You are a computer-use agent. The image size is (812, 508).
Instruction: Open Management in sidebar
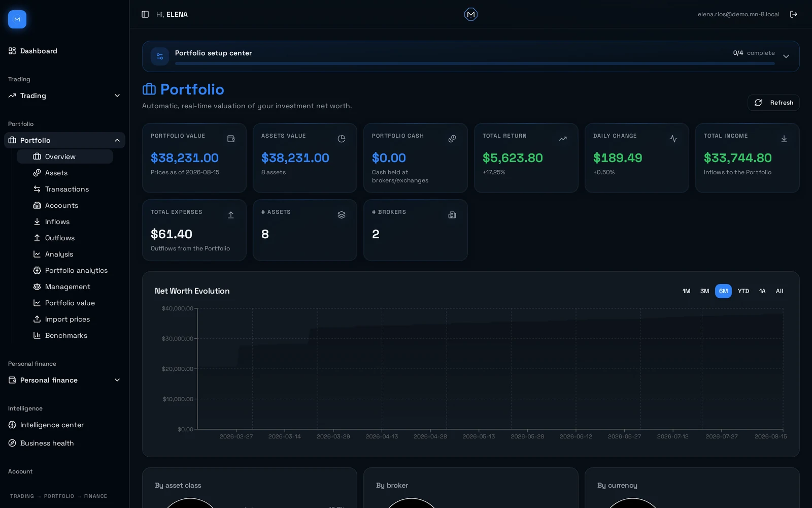click(x=65, y=287)
